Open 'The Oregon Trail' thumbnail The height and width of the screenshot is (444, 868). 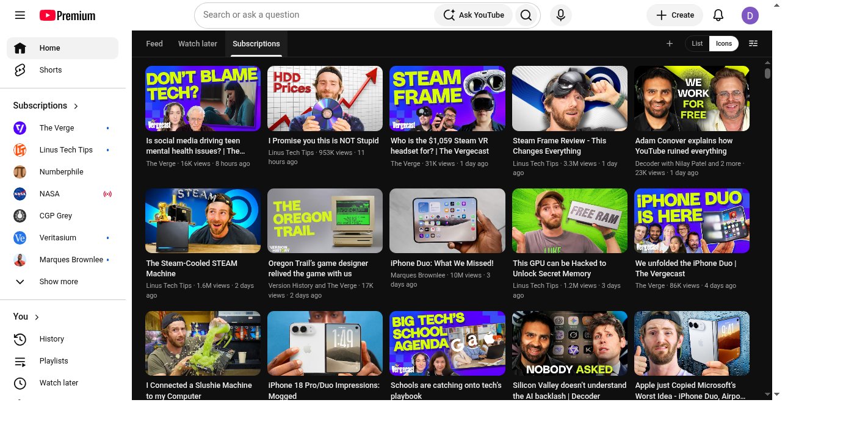coord(325,221)
